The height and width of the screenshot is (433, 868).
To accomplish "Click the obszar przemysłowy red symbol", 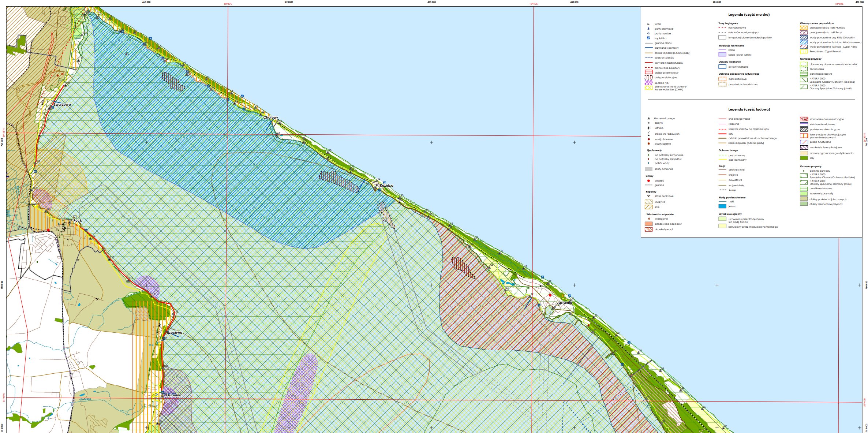I will [x=648, y=72].
